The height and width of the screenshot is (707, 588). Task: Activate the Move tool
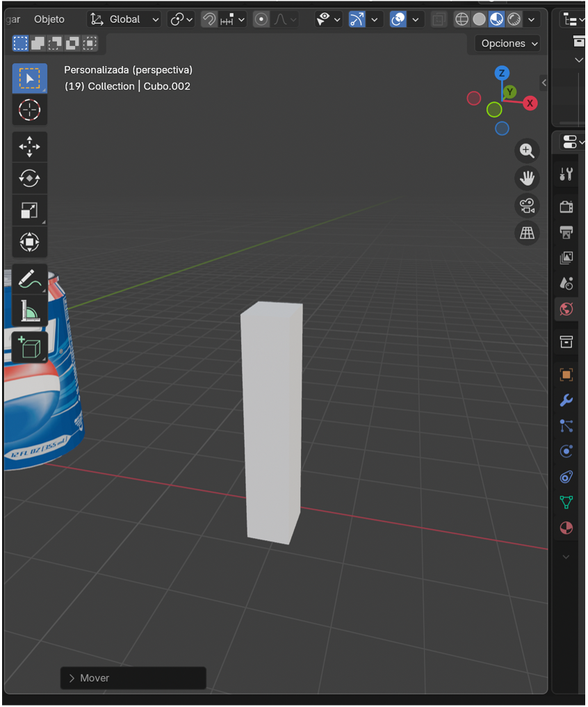(29, 147)
